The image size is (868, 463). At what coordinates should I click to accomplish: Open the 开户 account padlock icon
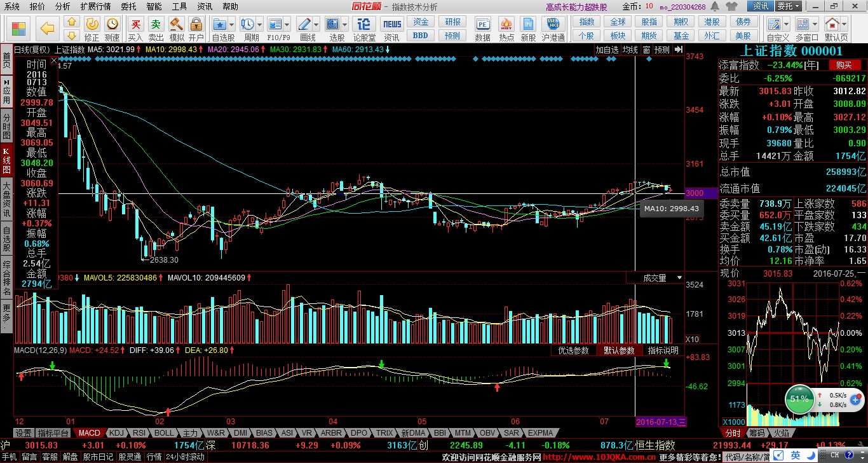coord(196,25)
